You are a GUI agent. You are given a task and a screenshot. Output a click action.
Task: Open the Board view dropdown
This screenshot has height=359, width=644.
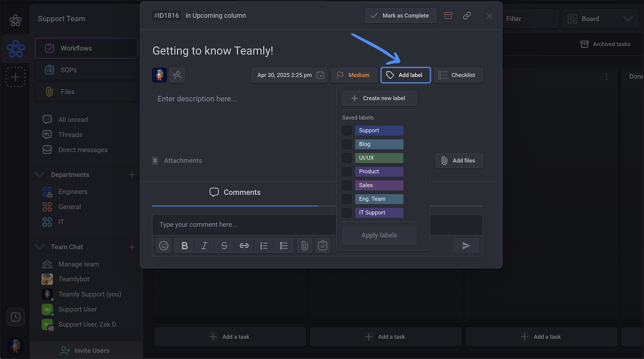[600, 19]
